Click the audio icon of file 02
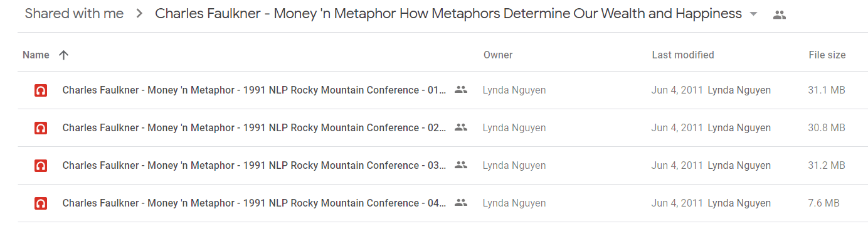 click(x=41, y=128)
